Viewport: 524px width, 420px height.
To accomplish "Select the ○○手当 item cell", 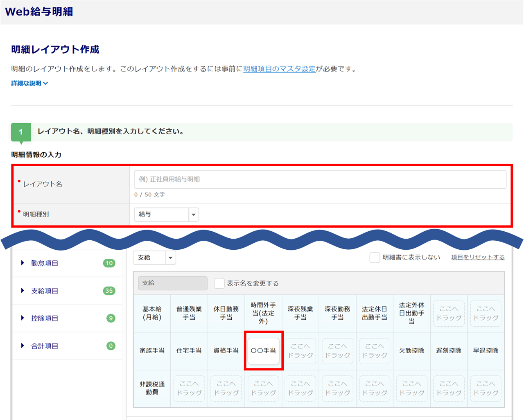I will [x=263, y=351].
